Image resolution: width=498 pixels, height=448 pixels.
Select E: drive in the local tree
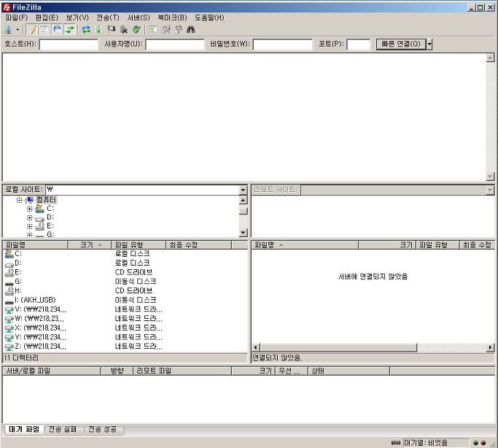tap(50, 226)
